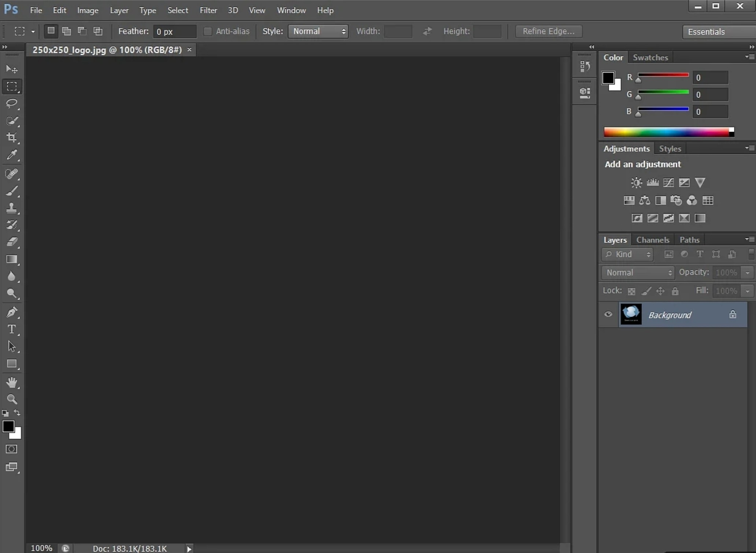Toggle lock transparent pixels
756x553 pixels.
(631, 291)
